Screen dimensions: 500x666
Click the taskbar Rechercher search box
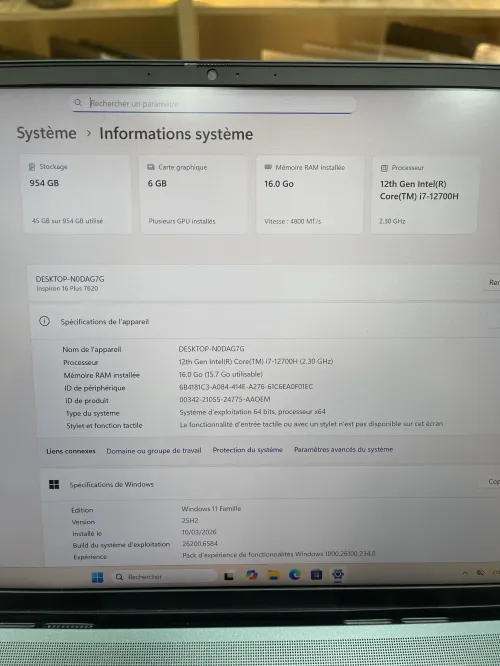coord(164,576)
